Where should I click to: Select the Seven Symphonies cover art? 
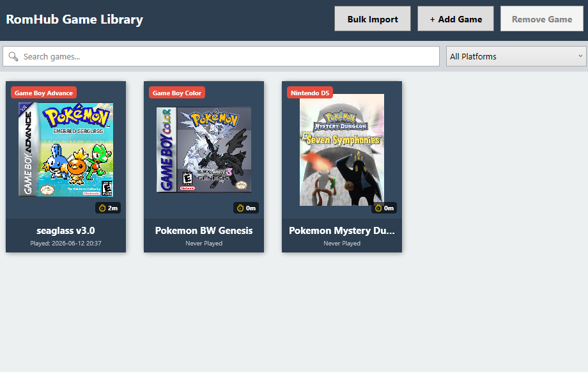(342, 150)
